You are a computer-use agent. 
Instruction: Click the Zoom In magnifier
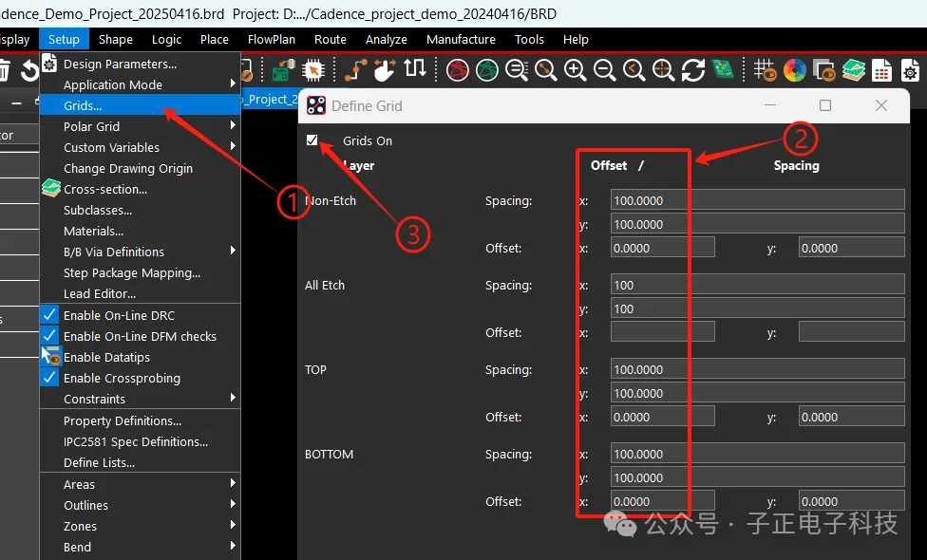tap(575, 70)
